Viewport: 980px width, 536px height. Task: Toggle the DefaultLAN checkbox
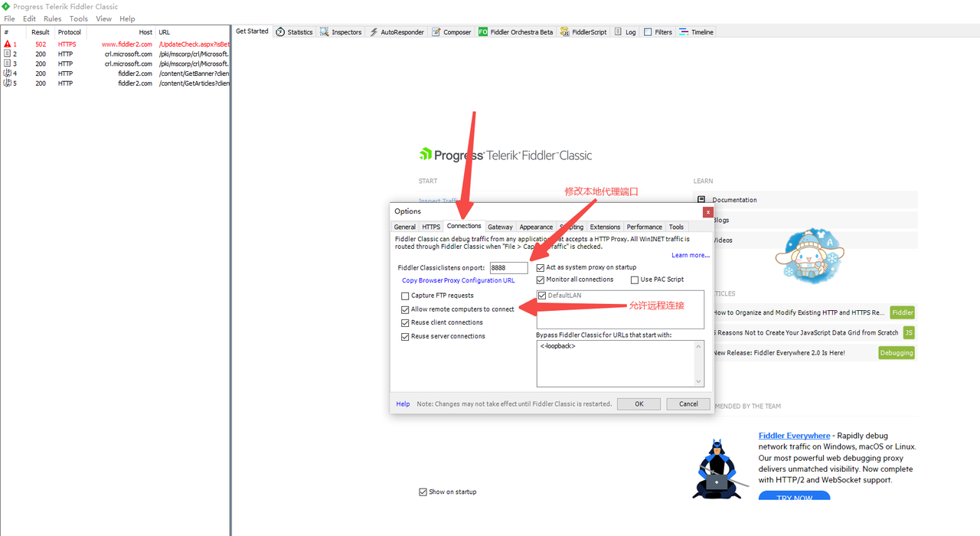pyautogui.click(x=543, y=296)
